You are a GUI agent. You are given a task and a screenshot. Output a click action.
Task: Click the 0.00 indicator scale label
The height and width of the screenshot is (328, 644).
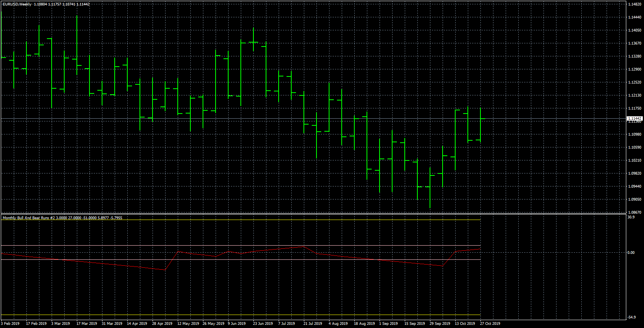coord(631,253)
